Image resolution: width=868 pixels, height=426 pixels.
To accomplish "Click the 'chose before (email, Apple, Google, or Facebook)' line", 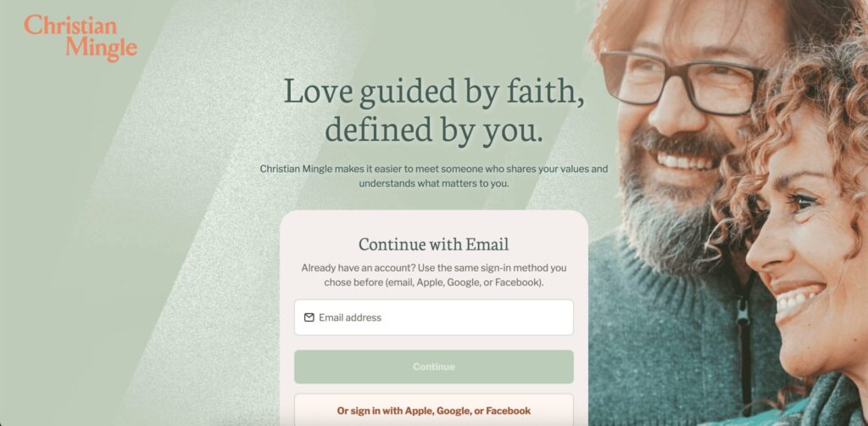I will click(x=434, y=282).
